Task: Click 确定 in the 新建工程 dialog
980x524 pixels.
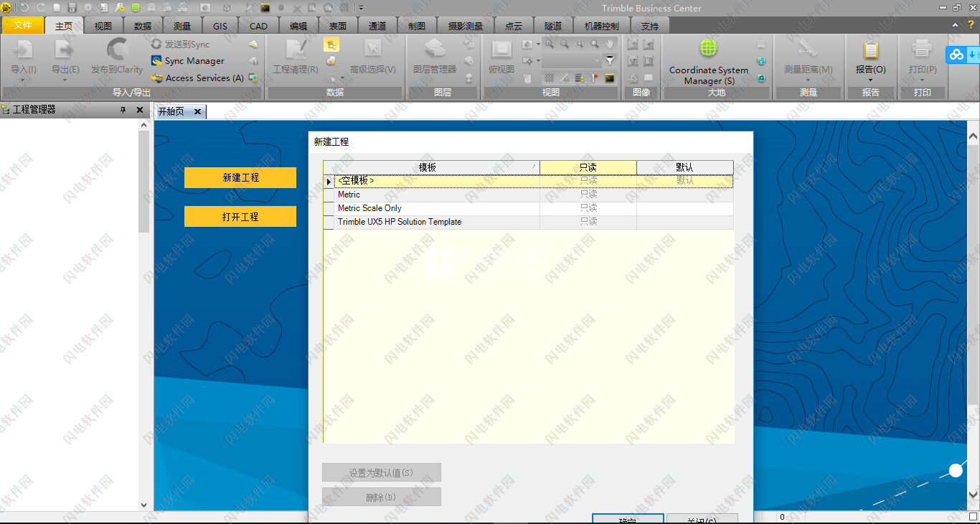Action: [627, 519]
